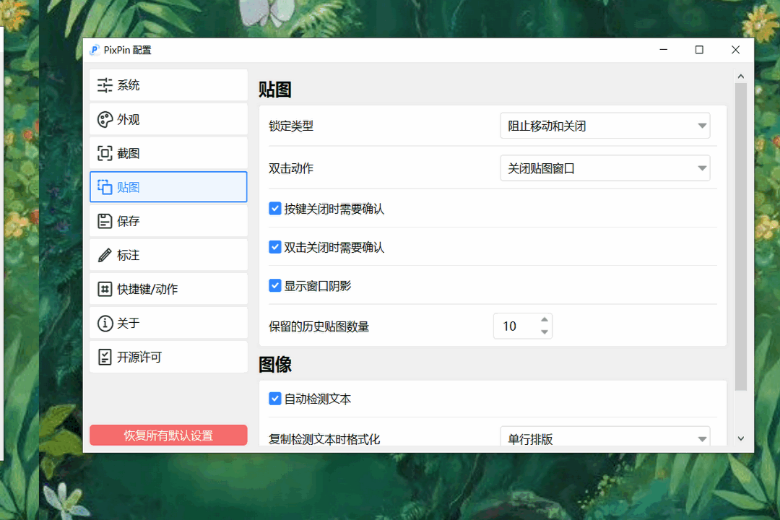
Task: Open the 快捷键/动作 settings page
Action: [x=169, y=289]
